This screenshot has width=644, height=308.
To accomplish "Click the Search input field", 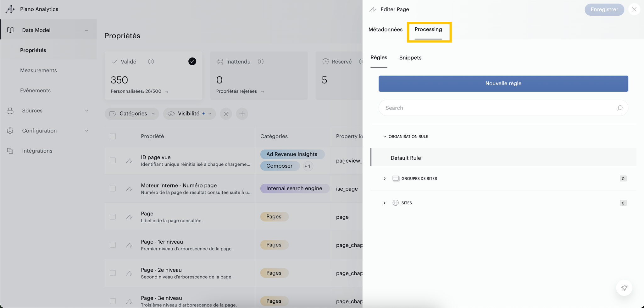I will click(x=497, y=108).
